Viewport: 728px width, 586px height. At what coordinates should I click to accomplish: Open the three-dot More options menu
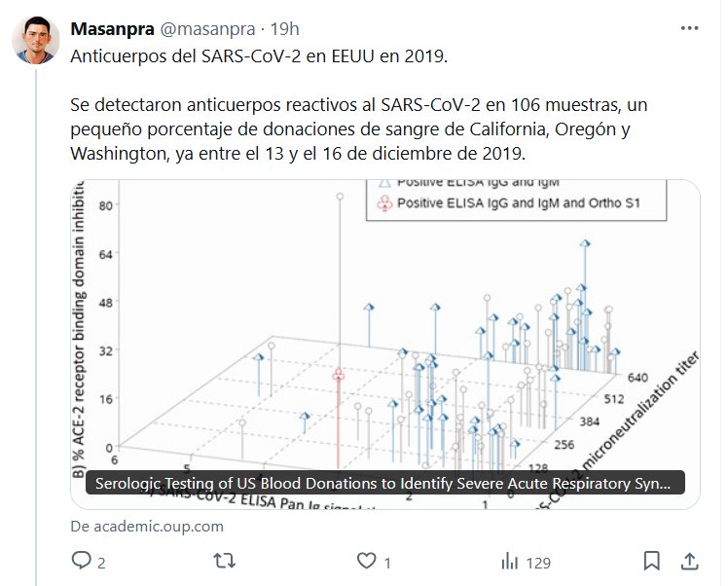689,29
